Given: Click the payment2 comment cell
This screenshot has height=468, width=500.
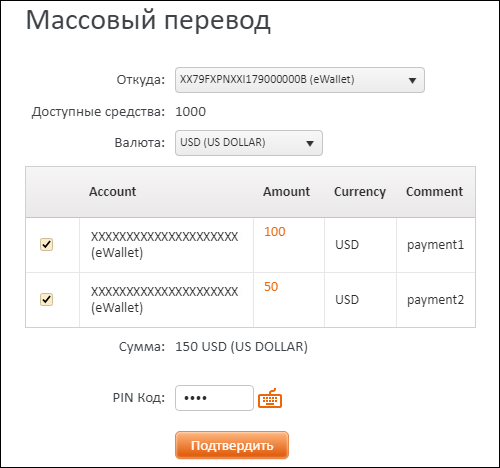Looking at the screenshot, I should coord(436,300).
